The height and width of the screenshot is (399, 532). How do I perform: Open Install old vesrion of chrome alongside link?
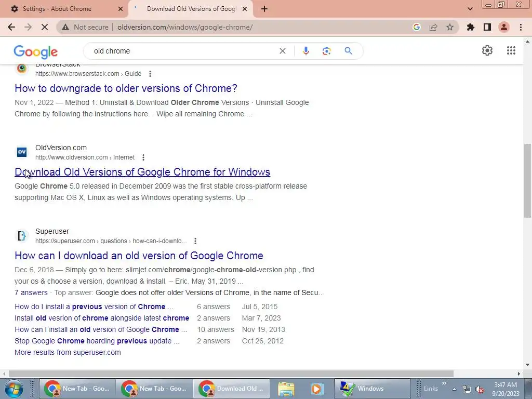click(102, 318)
